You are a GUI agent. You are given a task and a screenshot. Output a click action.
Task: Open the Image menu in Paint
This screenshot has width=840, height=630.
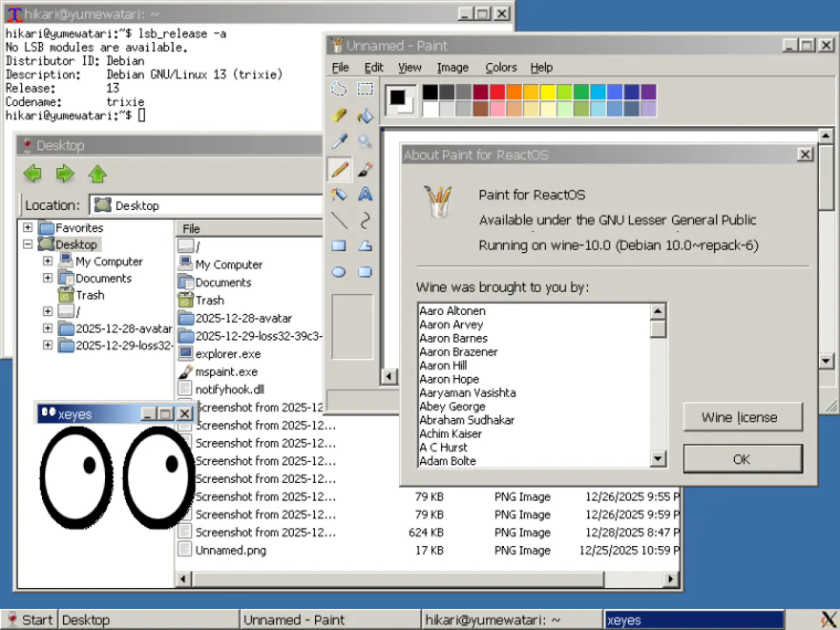(x=453, y=68)
